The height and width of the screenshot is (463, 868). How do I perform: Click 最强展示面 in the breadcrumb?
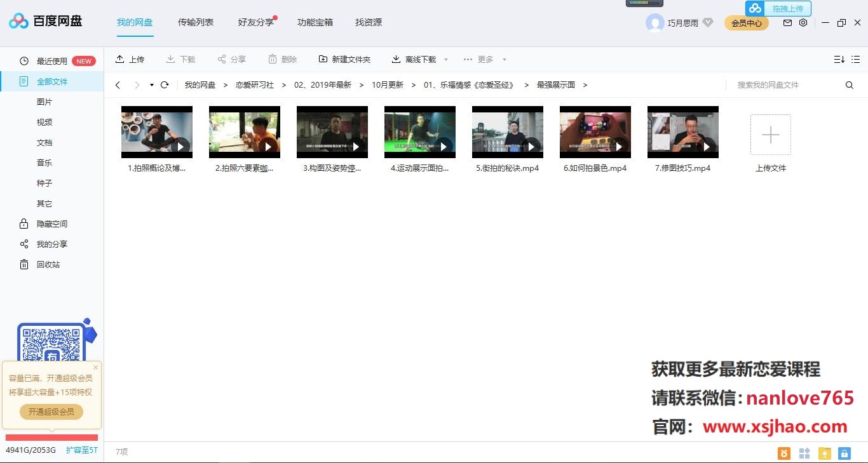click(556, 84)
